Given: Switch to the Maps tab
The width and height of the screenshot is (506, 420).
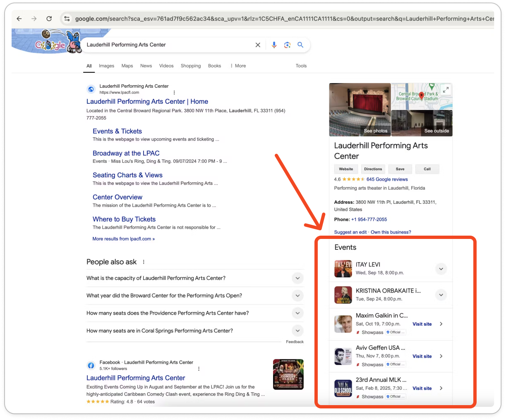Looking at the screenshot, I should click(x=127, y=66).
